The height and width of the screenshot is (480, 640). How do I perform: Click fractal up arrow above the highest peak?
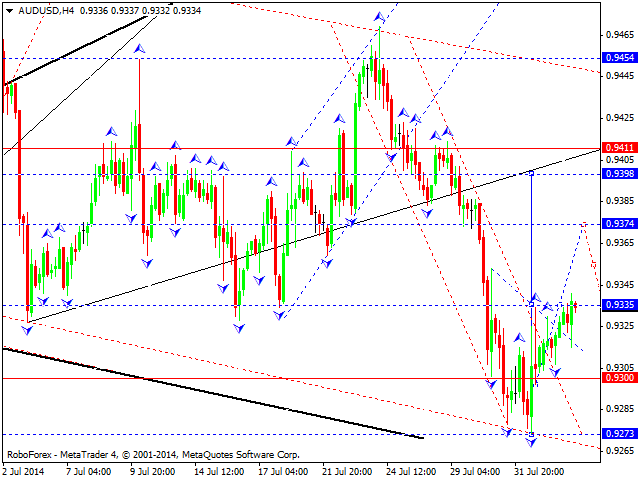tap(379, 17)
